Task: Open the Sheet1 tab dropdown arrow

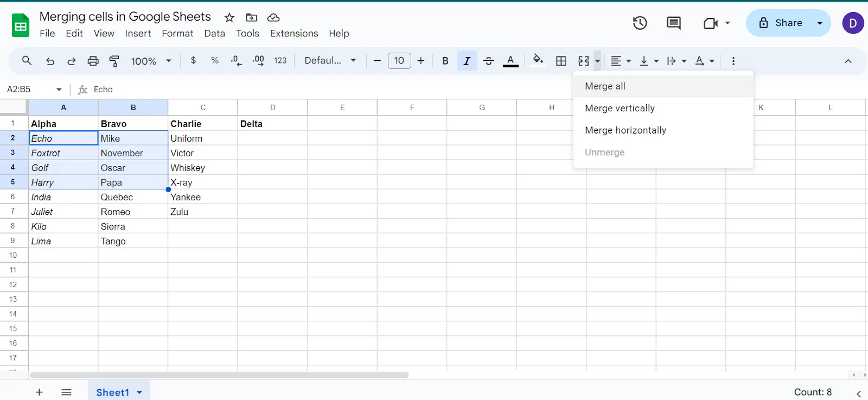Action: point(139,392)
